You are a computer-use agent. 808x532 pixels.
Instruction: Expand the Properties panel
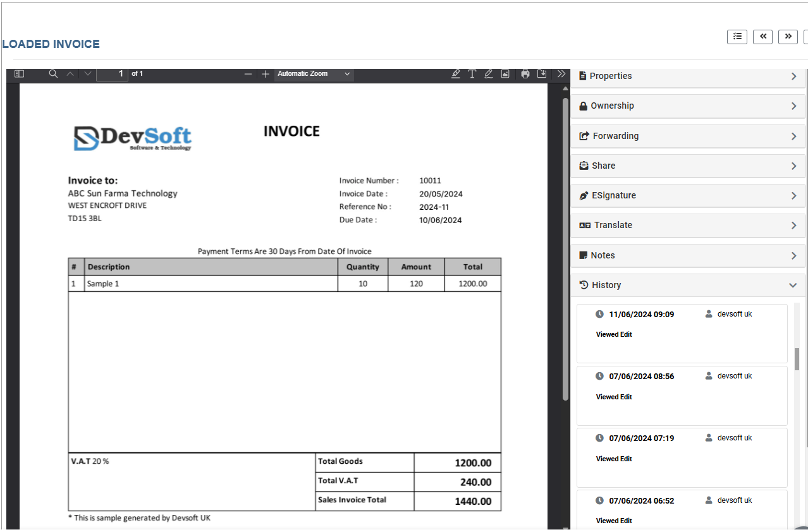[688, 76]
